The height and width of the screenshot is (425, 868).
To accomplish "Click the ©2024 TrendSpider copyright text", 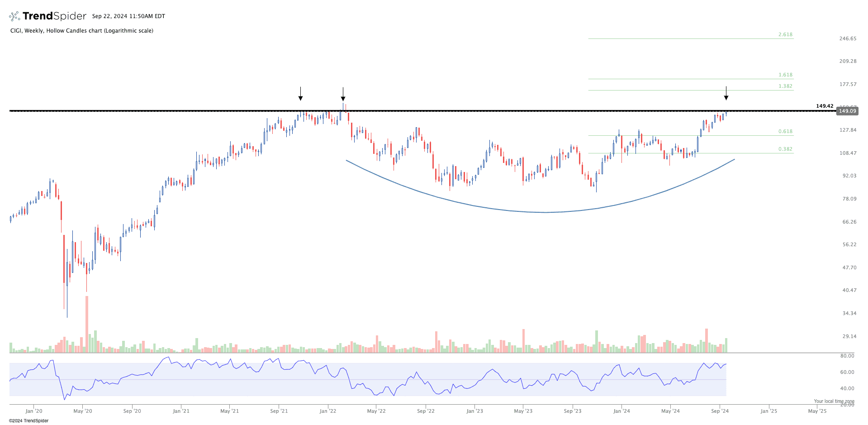I will coord(28,420).
